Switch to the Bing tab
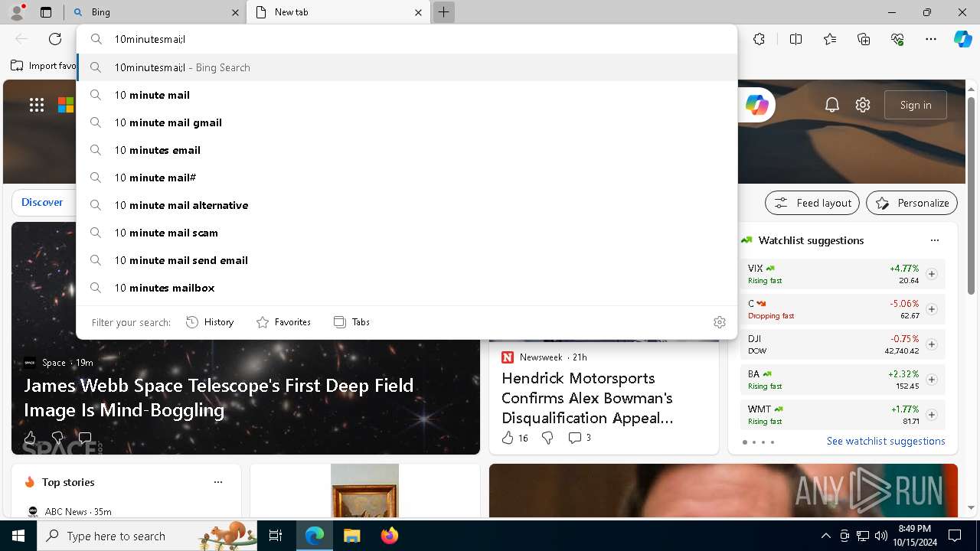 [155, 12]
